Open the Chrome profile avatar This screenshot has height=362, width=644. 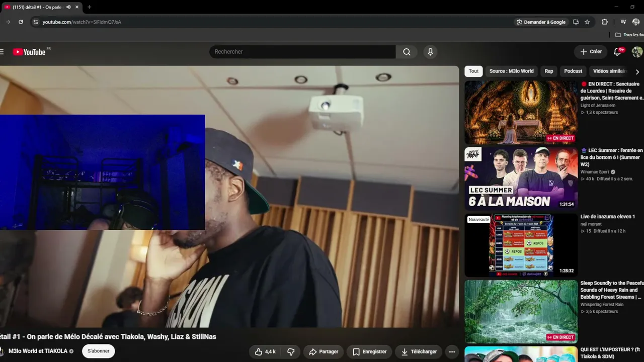point(636,22)
